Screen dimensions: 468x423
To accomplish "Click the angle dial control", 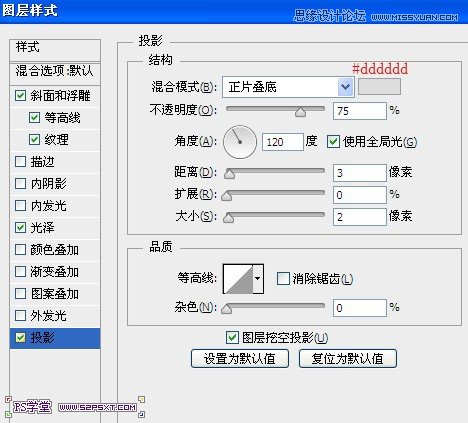I will tap(240, 142).
